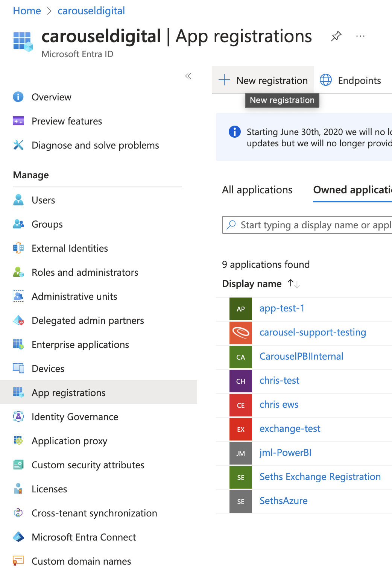
Task: Click the Cross-tenant synchronization icon
Action: 18,513
